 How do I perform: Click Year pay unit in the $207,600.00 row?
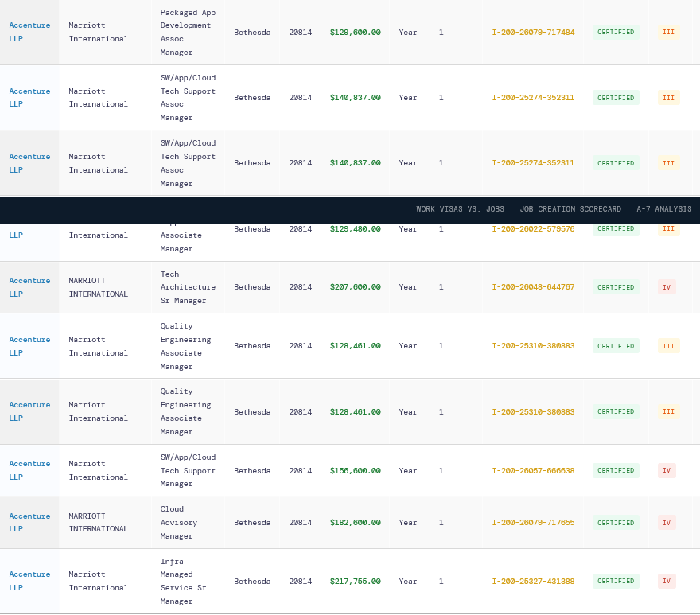point(408,287)
